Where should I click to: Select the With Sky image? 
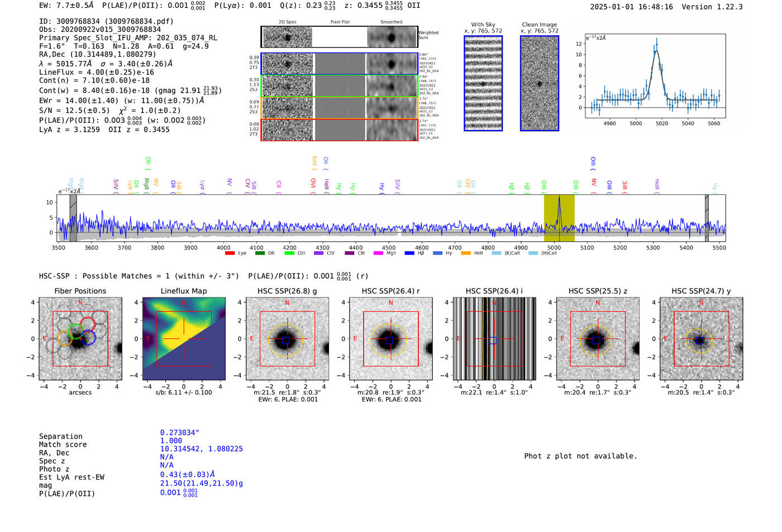coord(483,83)
